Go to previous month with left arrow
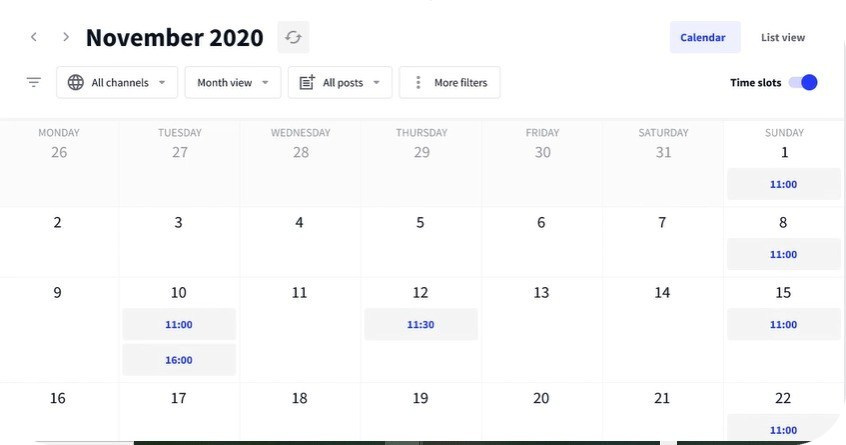The height and width of the screenshot is (445, 846). (34, 37)
